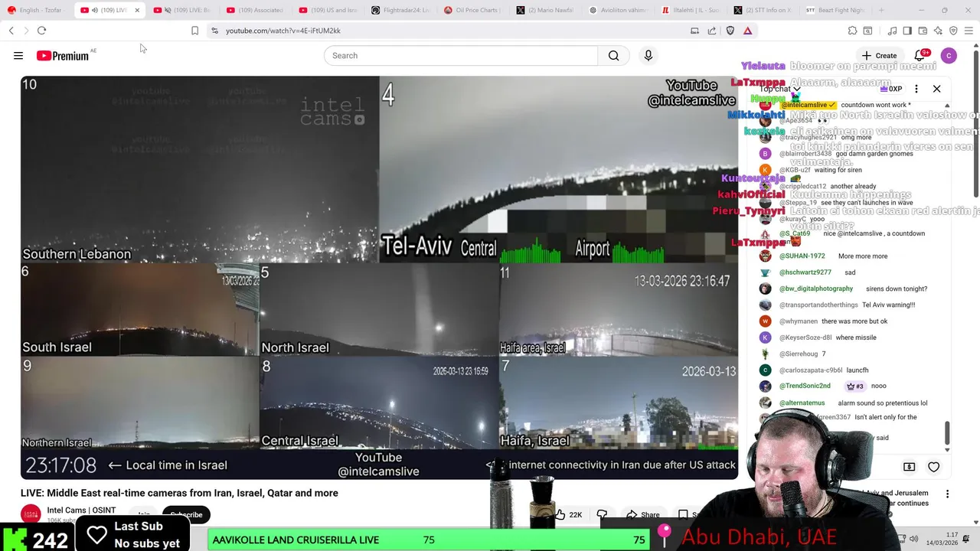Click the Southern Lebanon camera feed
980x551 pixels.
[200, 169]
